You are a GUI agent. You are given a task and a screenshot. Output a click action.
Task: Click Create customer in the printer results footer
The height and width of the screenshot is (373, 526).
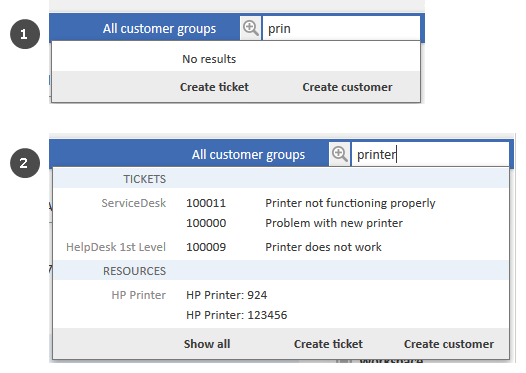[449, 344]
